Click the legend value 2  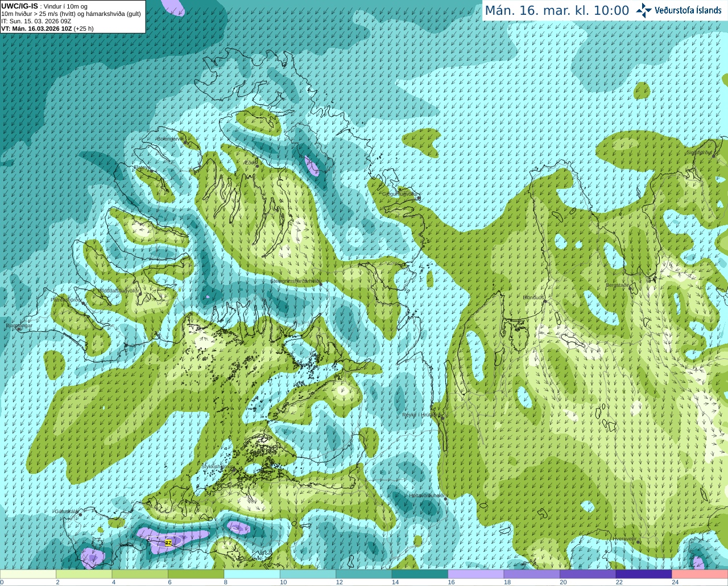pos(57,582)
